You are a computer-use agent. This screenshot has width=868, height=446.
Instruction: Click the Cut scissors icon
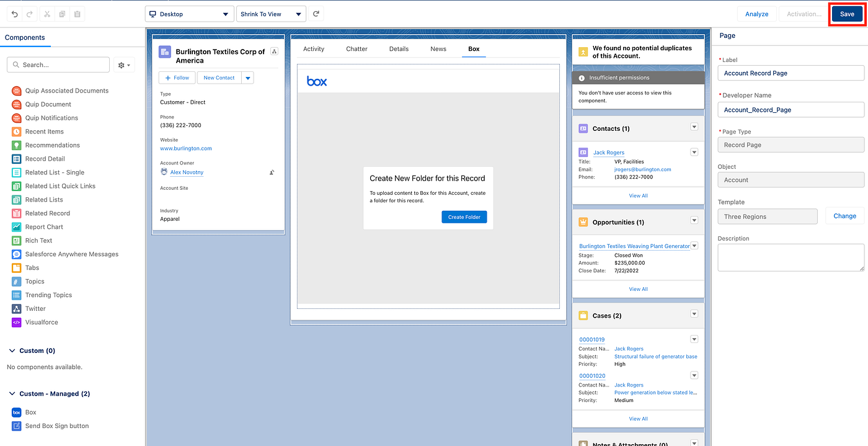tap(48, 14)
